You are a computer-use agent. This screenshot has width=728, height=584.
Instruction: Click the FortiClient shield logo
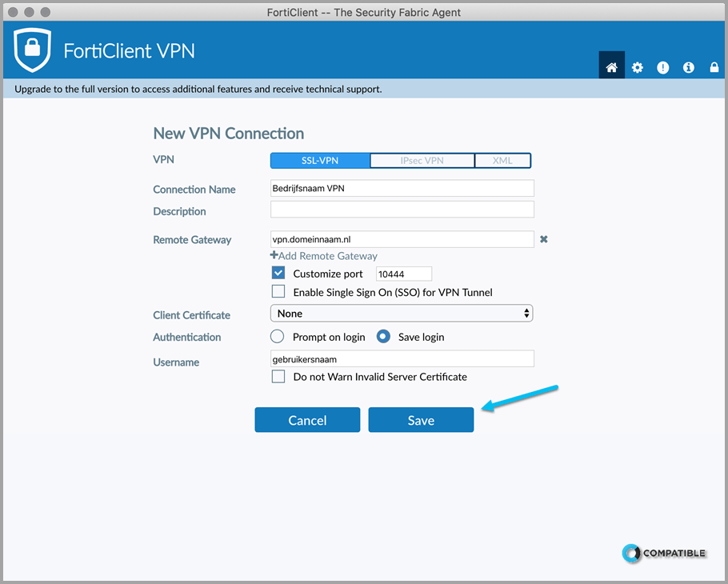point(32,50)
